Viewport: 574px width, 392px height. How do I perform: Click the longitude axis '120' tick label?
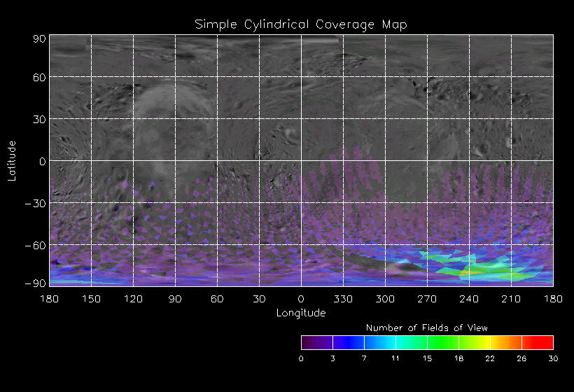coord(133,299)
